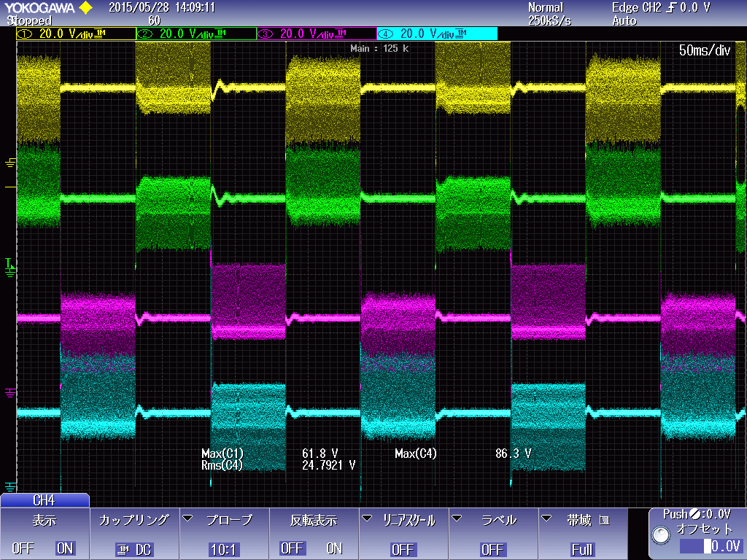Select the circled 2 channel icon
The width and height of the screenshot is (747, 560).
coord(144,34)
